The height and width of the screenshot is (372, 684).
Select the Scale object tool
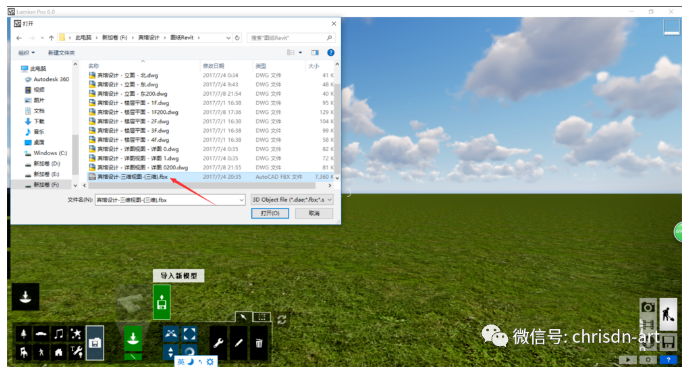(x=189, y=334)
